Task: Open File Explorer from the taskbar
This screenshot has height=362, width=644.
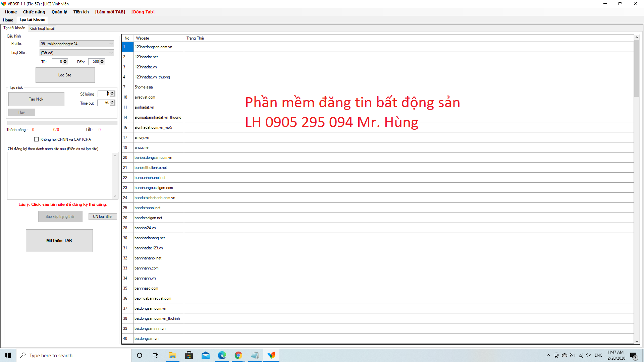Action: (x=172, y=355)
